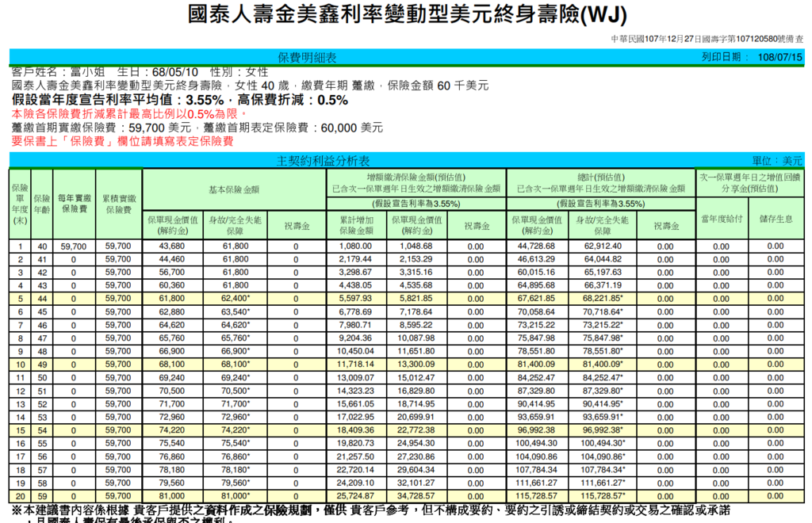Image resolution: width=812 pixels, height=523 pixels.
Task: Click the cell "13,009.07" in year 11
Action: [355, 378]
